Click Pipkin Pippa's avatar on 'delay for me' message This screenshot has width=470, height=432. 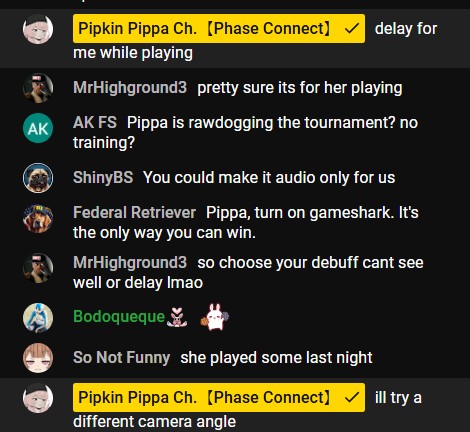[x=38, y=29]
